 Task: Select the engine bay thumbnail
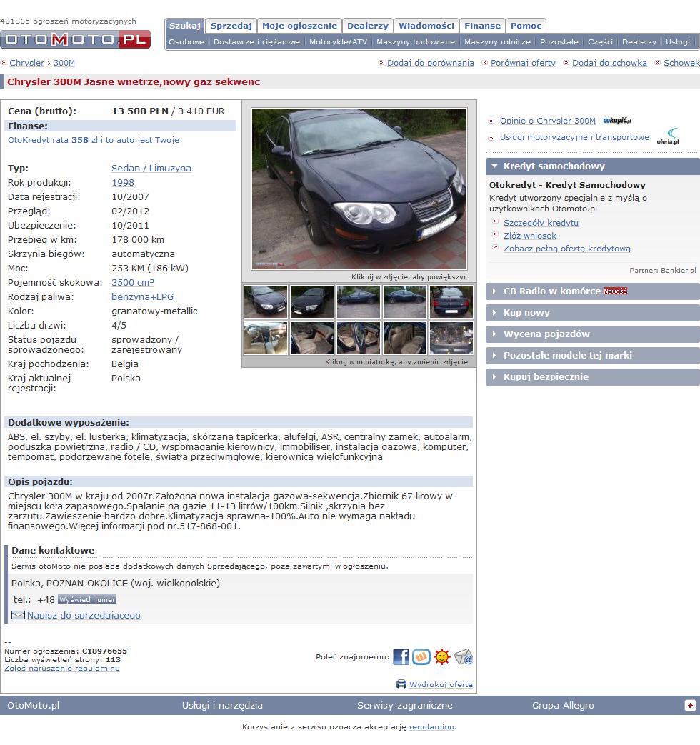pyautogui.click(x=451, y=339)
